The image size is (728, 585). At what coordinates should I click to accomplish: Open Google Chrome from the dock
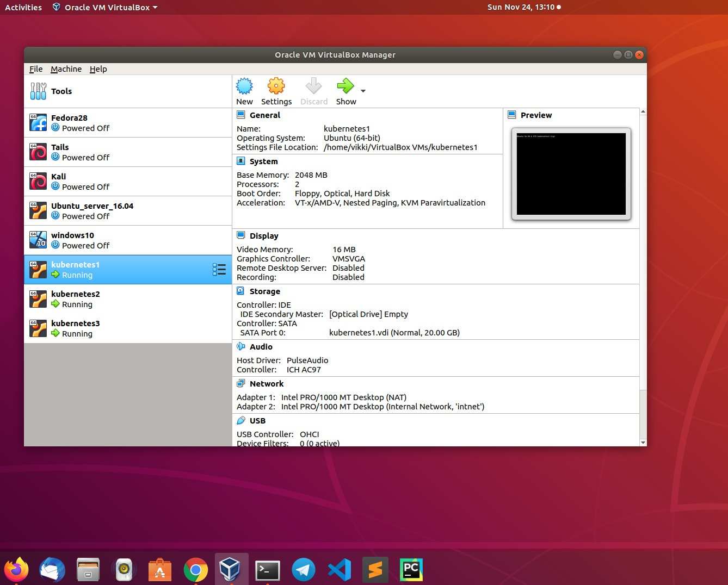pyautogui.click(x=196, y=570)
